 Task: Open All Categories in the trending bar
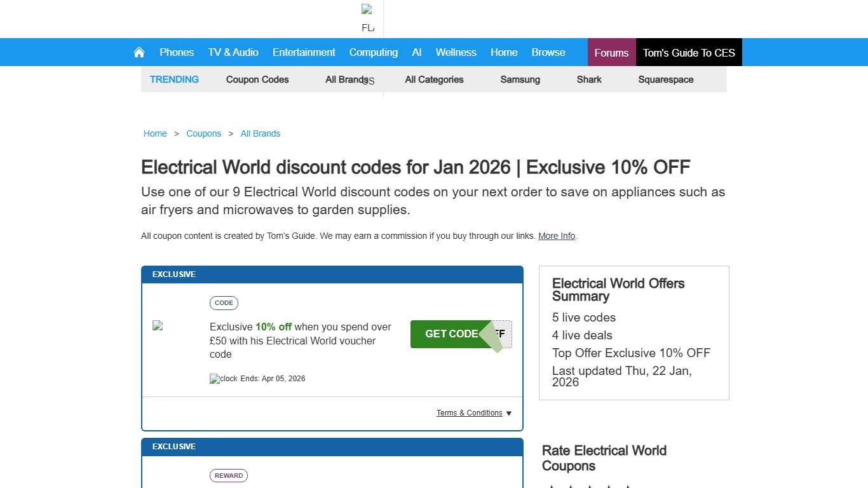click(434, 79)
